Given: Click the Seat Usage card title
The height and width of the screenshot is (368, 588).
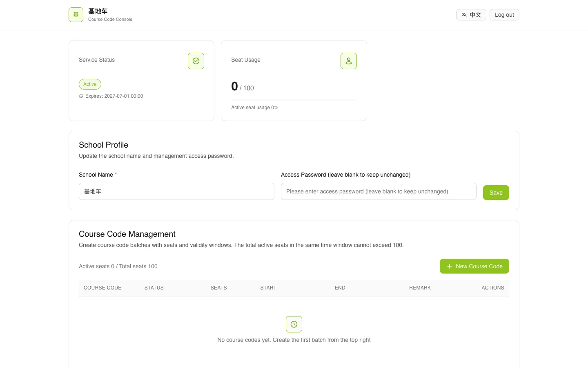Looking at the screenshot, I should (246, 60).
